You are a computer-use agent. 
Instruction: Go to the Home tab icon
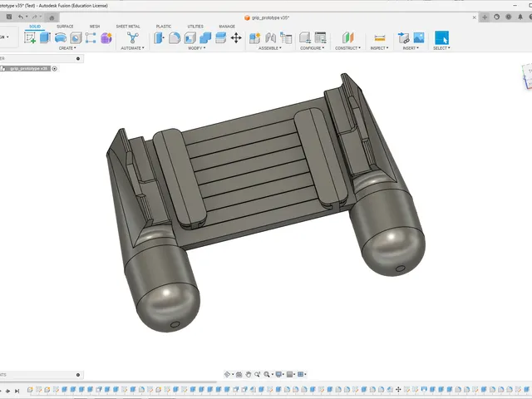coord(52,17)
